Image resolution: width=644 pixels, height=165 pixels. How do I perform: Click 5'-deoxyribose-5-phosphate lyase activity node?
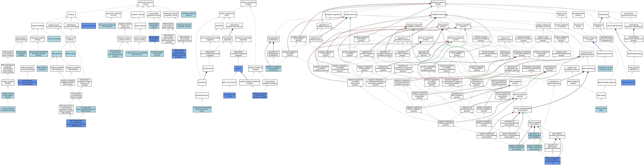137,54
